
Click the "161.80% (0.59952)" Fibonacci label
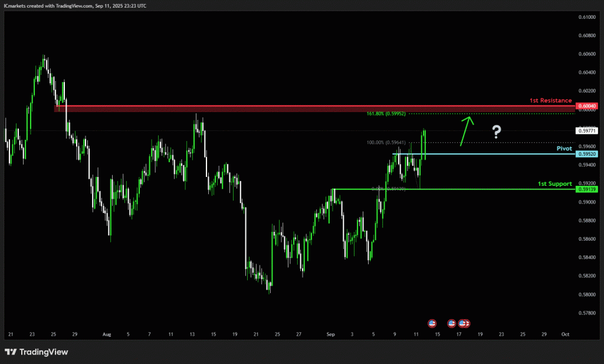coord(386,114)
